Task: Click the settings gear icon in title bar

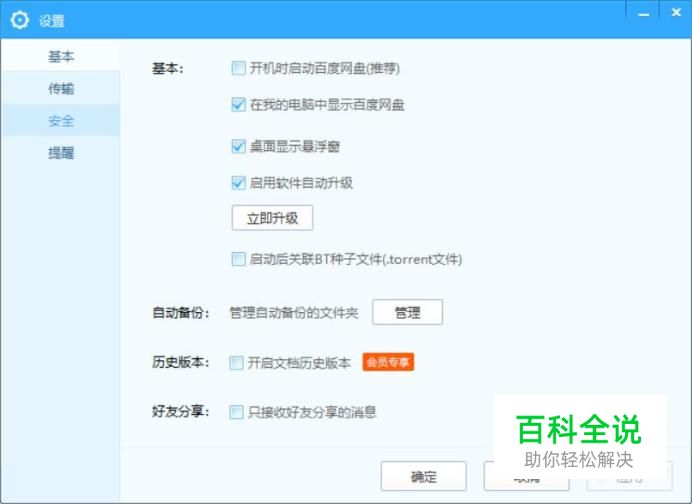Action: click(x=19, y=20)
